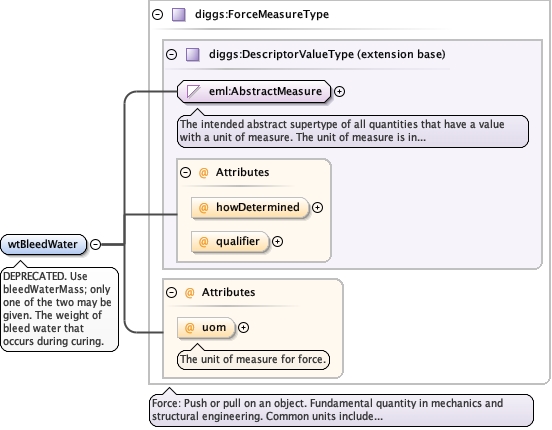552x430 pixels.
Task: Click the purple square icon beside diggs:ForceMeasureType
Action: point(179,15)
